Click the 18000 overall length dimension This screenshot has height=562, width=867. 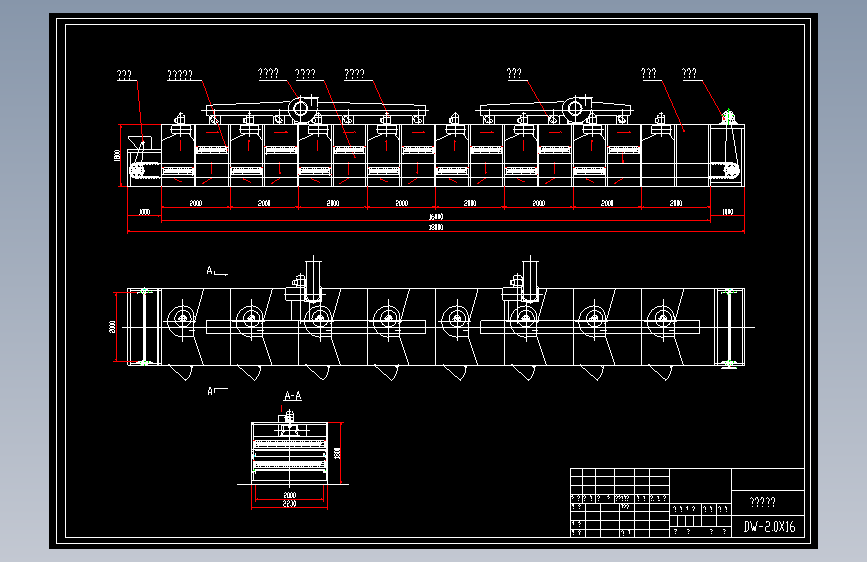pos(436,227)
